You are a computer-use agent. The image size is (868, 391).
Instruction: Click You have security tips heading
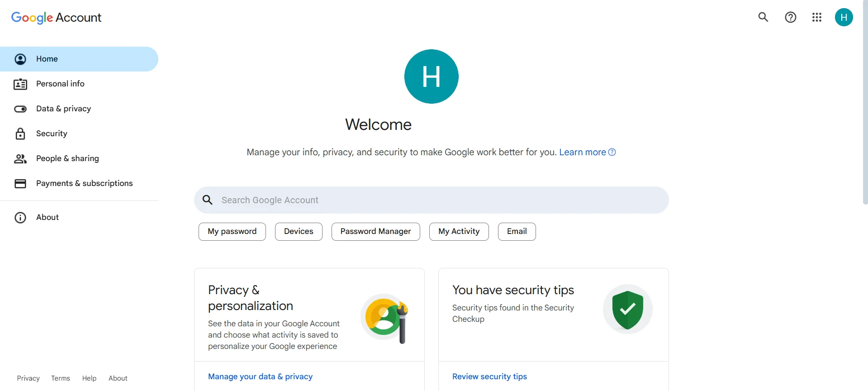coord(513,290)
